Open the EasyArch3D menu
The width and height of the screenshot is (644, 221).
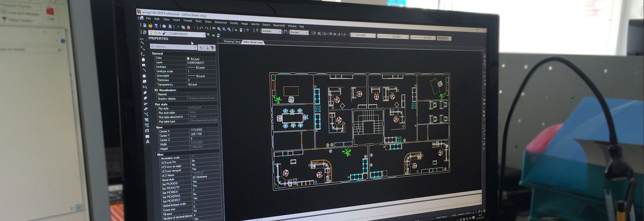coord(279,25)
